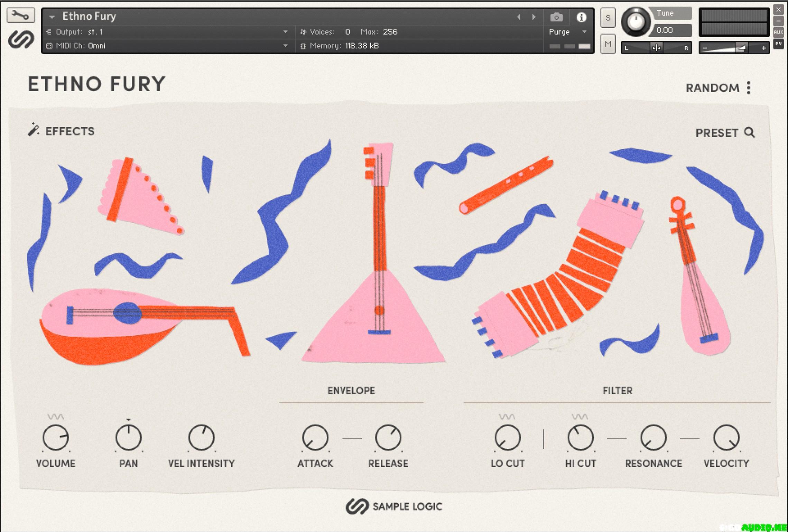Toggle the LFO wave icon above Hi Cut
788x532 pixels.
(x=580, y=416)
